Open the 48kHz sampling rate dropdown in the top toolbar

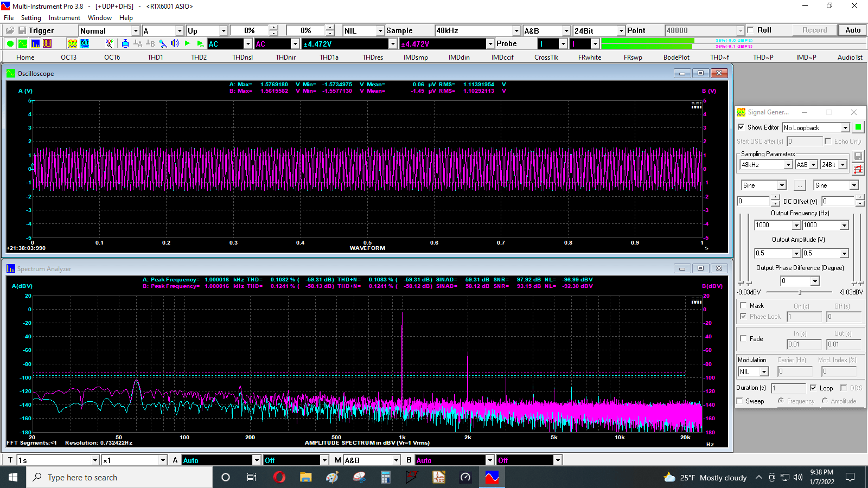tap(516, 31)
